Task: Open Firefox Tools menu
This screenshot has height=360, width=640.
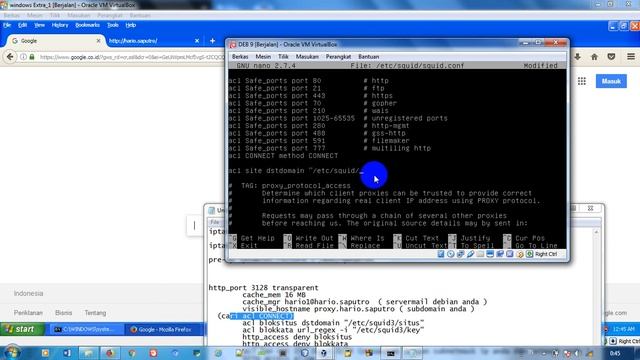Action: click(113, 25)
